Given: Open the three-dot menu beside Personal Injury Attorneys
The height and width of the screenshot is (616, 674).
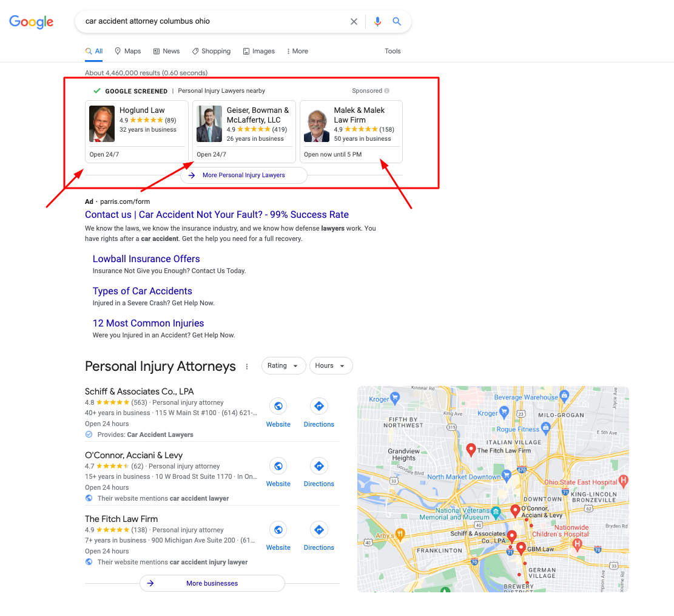Looking at the screenshot, I should (247, 366).
